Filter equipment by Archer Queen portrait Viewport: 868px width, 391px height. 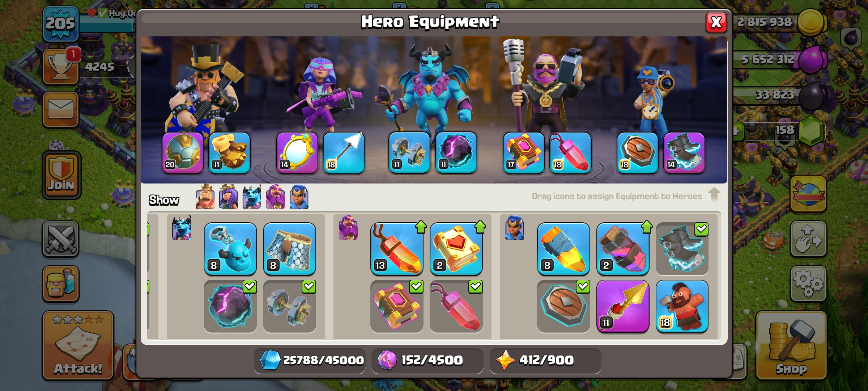coord(229,197)
